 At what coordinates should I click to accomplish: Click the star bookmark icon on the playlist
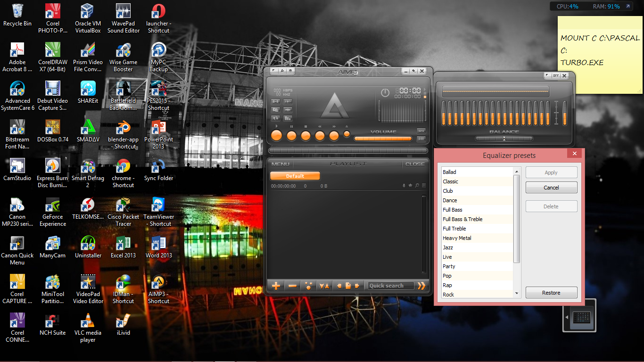[410, 186]
